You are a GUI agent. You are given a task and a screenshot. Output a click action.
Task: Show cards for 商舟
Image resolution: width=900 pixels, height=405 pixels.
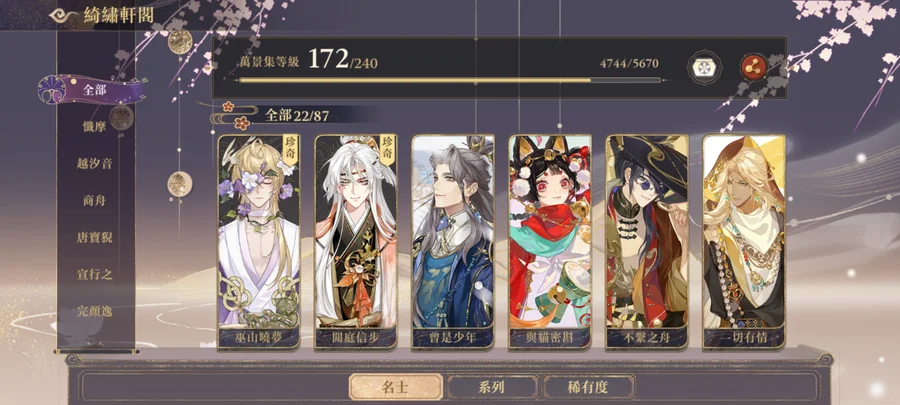(x=95, y=201)
